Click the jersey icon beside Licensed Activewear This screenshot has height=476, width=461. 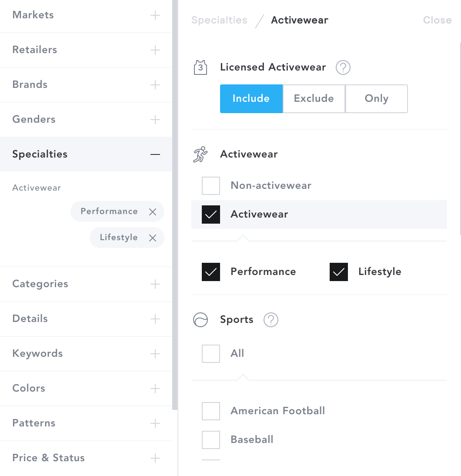click(x=200, y=67)
